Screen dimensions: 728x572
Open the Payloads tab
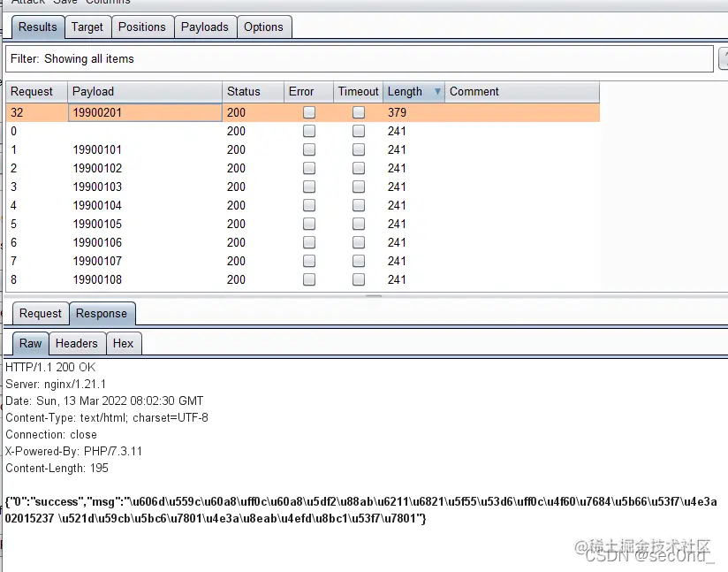(205, 27)
